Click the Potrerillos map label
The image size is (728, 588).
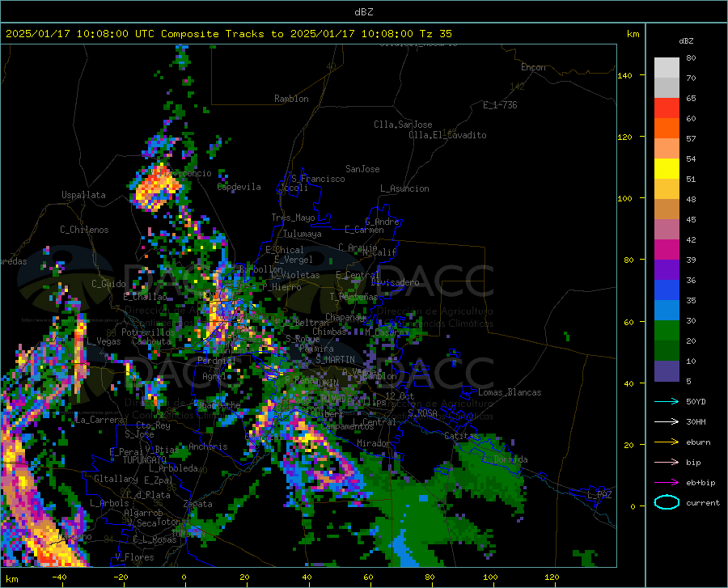click(148, 332)
